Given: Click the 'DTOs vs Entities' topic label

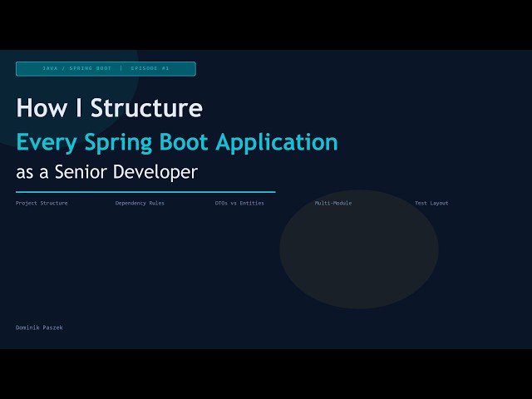Looking at the screenshot, I should tap(239, 203).
